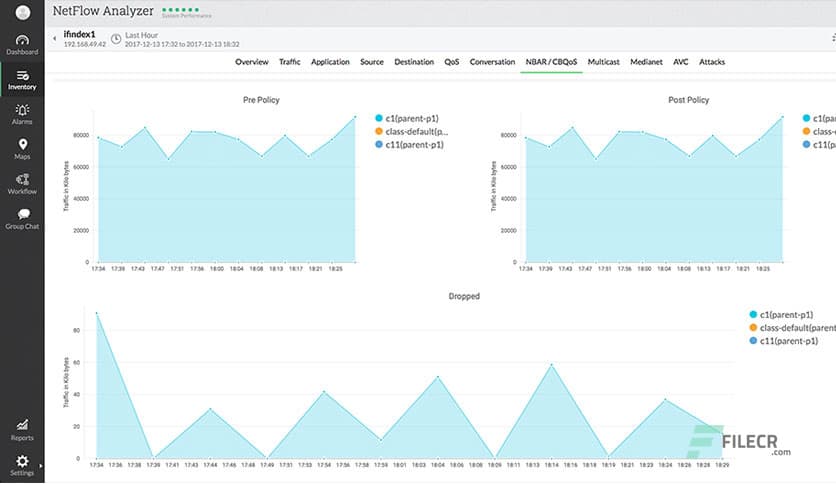
Task: Toggle class-default series in Post Policy legend
Action: coord(819,132)
